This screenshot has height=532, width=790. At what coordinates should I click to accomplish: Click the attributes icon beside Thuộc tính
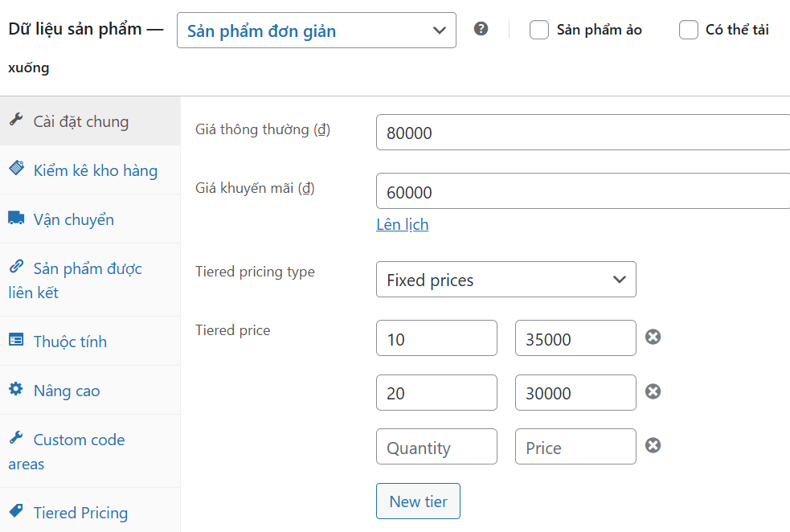tap(15, 341)
